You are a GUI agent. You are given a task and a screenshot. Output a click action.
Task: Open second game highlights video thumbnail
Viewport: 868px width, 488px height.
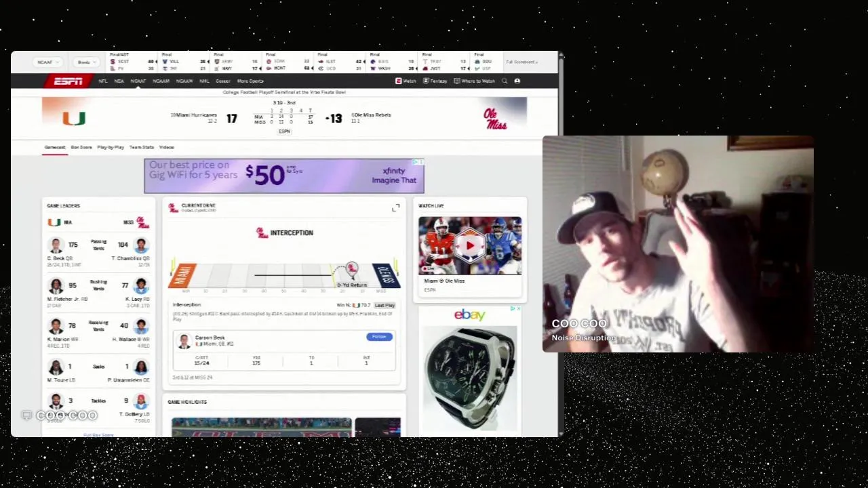[x=378, y=427]
